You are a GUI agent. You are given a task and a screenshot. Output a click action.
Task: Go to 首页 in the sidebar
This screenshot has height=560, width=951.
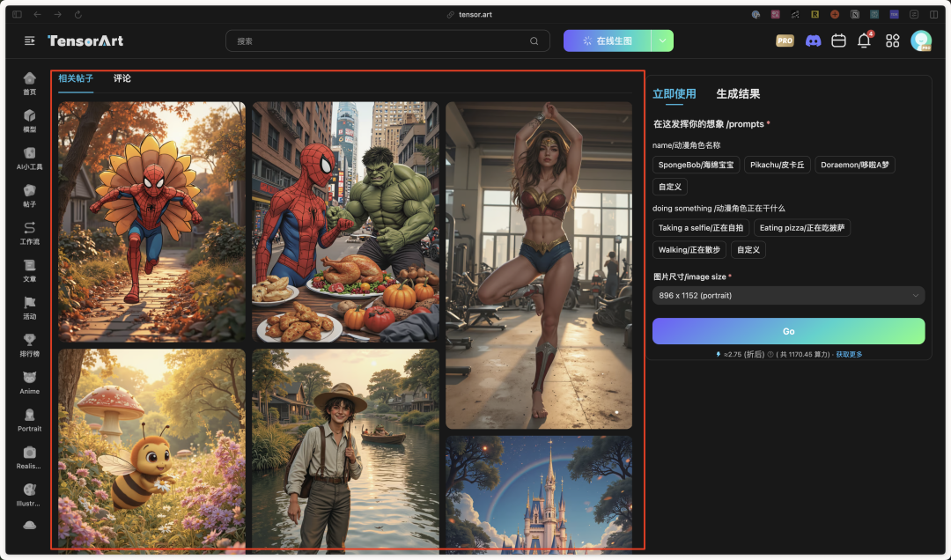(x=29, y=84)
